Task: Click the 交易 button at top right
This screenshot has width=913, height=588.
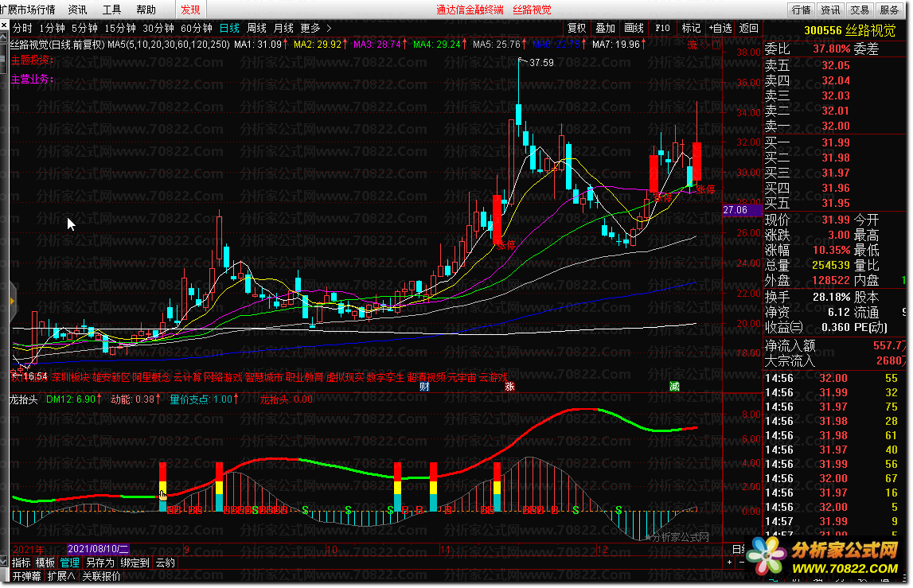Action: click(x=860, y=10)
